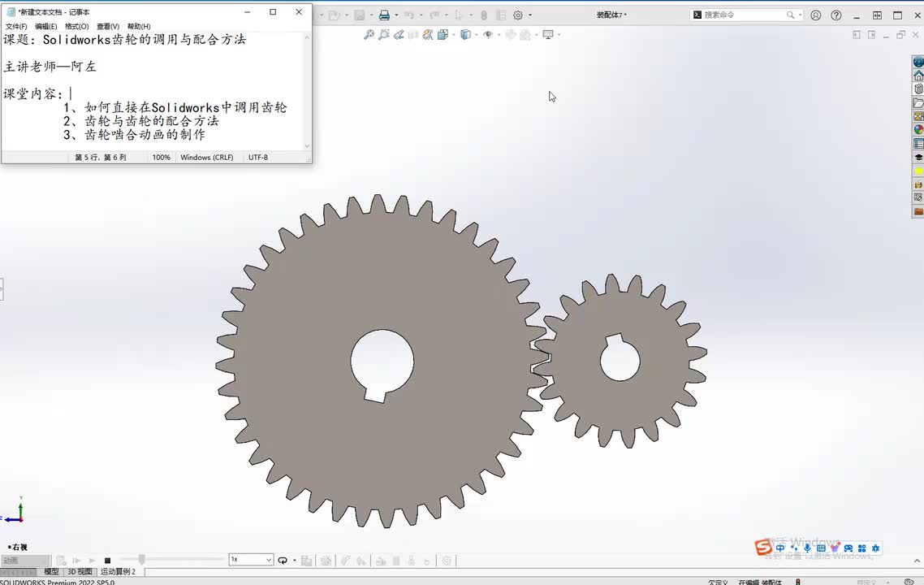Click the graduation cap task pane icon
Viewport: 924px width, 585px height.
(x=918, y=158)
